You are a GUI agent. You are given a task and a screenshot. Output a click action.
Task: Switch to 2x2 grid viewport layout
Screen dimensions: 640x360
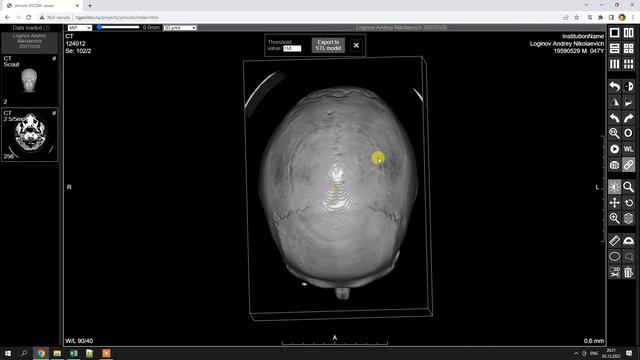click(x=629, y=48)
